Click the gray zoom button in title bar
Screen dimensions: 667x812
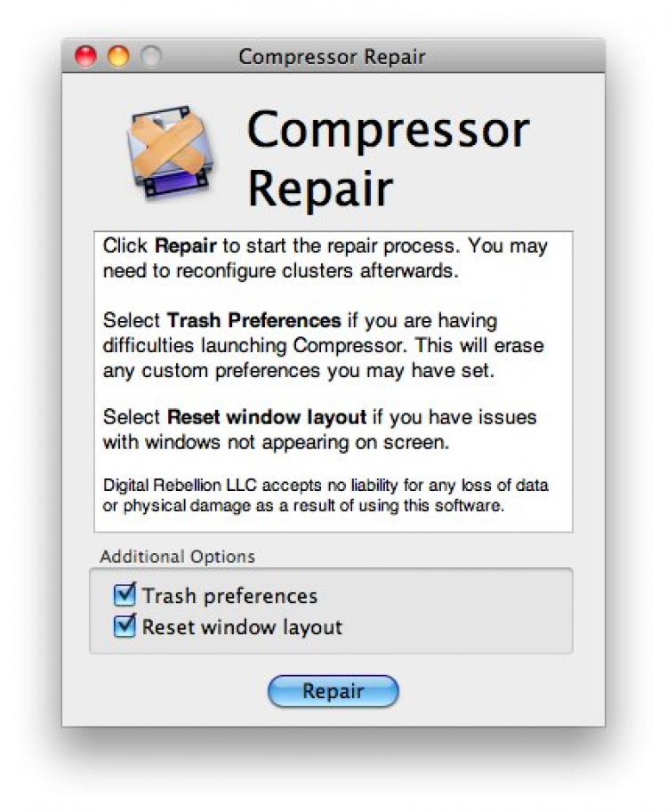tap(149, 57)
